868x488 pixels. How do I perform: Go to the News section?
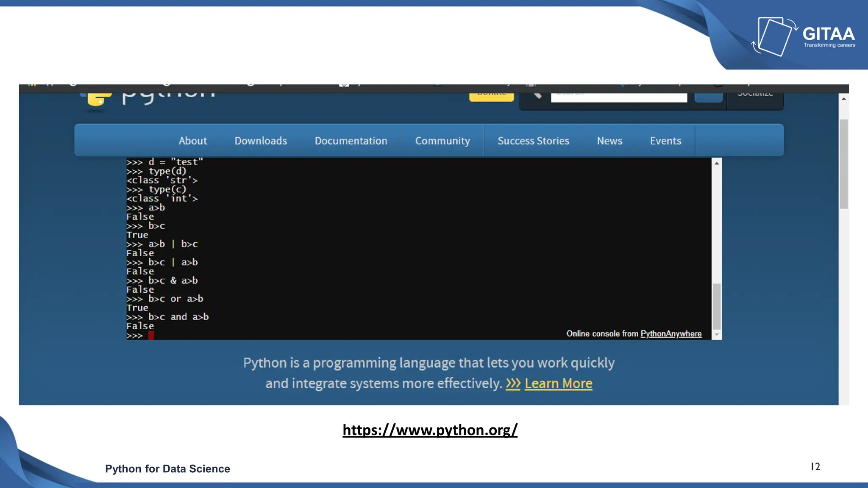pyautogui.click(x=609, y=141)
